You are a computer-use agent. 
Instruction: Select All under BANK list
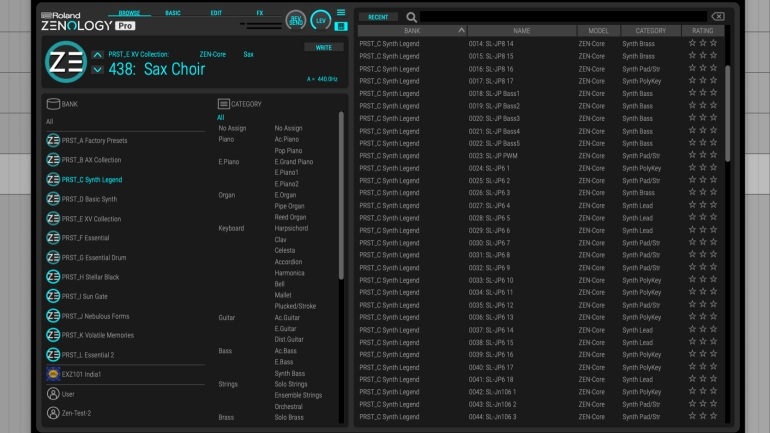50,121
